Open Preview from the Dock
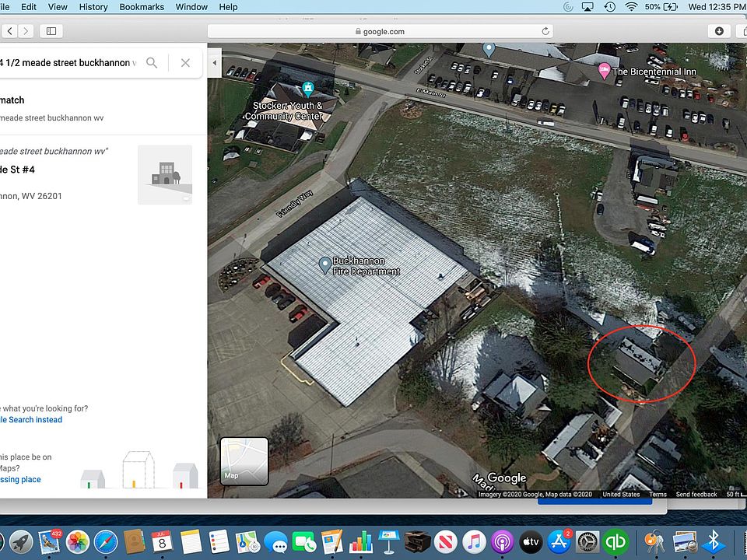Screen dimensions: 747x560 685,542
